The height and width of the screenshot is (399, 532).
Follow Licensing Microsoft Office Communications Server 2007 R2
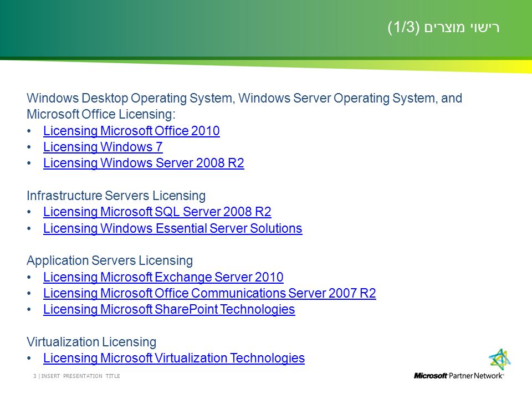209,294
